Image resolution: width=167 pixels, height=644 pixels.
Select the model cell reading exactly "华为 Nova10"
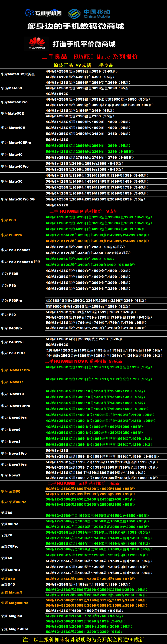point(22,394)
